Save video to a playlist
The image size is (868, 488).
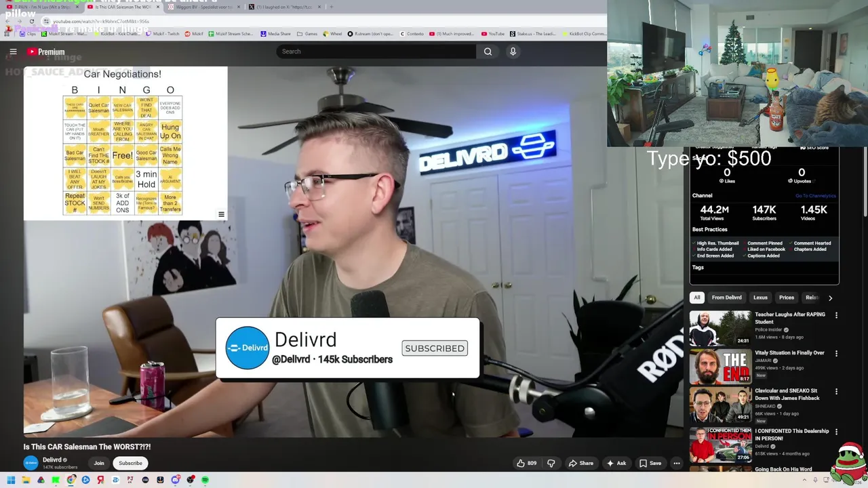pos(650,463)
